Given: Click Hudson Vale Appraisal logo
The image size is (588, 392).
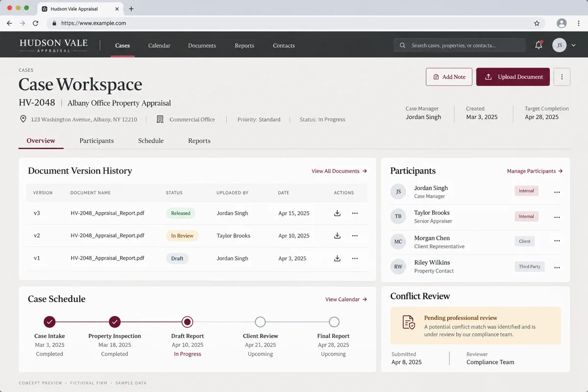Looking at the screenshot, I should (53, 45).
